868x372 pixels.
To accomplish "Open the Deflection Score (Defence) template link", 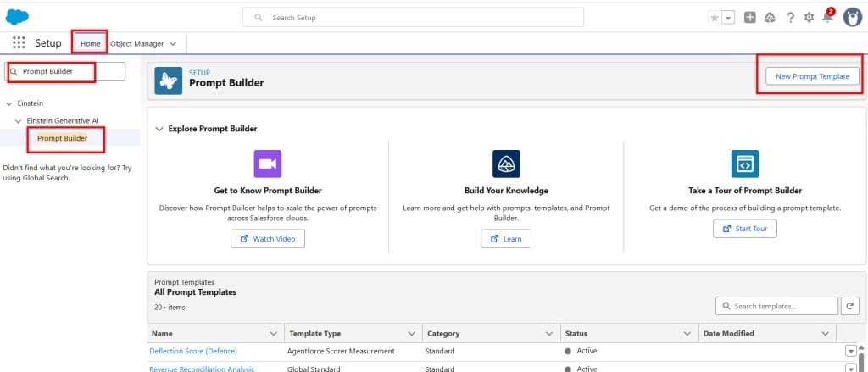I will click(x=193, y=351).
